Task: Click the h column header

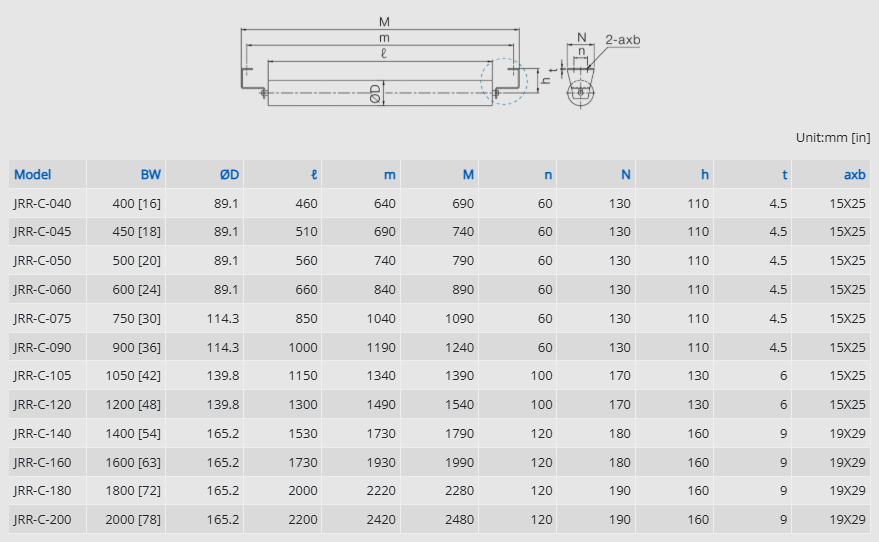Action: pyautogui.click(x=704, y=174)
